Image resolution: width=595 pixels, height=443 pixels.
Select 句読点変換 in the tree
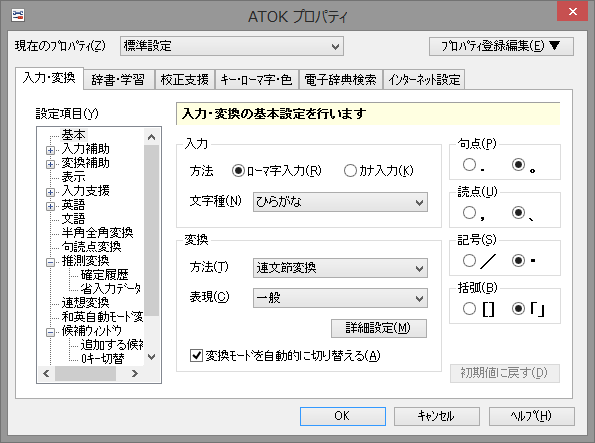91,247
